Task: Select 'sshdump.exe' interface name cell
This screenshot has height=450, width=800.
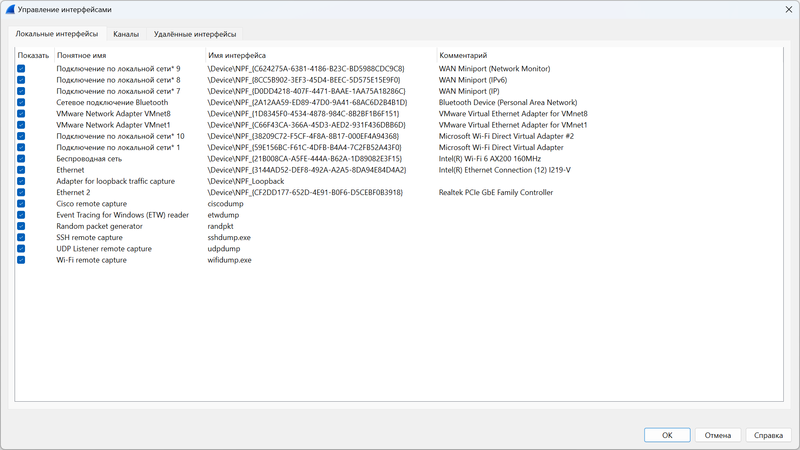Action: click(x=229, y=237)
